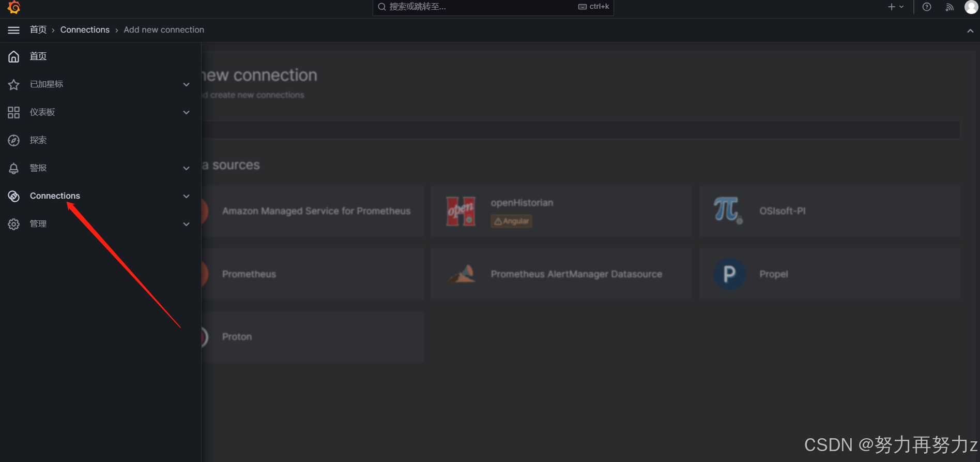Click the search magnifier icon
The width and height of the screenshot is (980, 462).
382,7
